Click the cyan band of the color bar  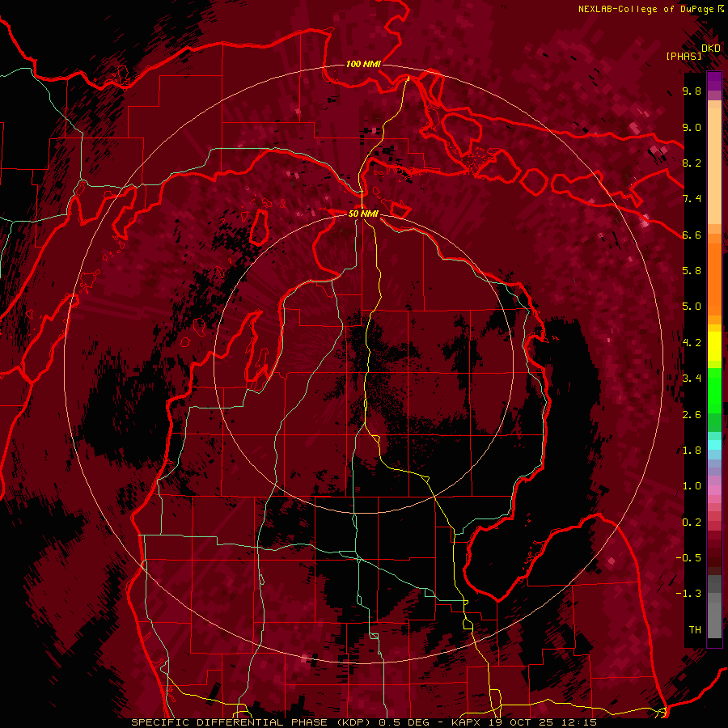(714, 444)
